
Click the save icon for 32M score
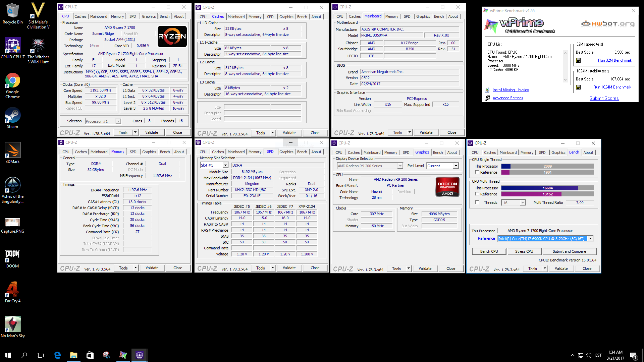coord(578,60)
